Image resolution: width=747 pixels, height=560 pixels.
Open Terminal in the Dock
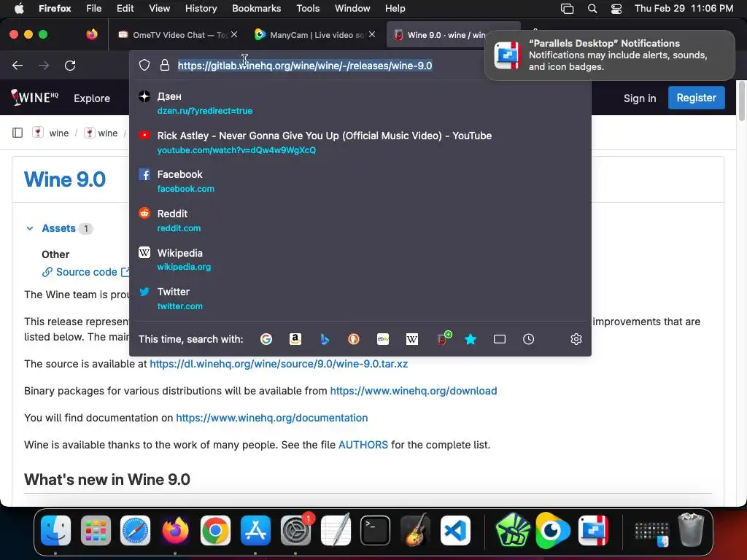click(376, 530)
